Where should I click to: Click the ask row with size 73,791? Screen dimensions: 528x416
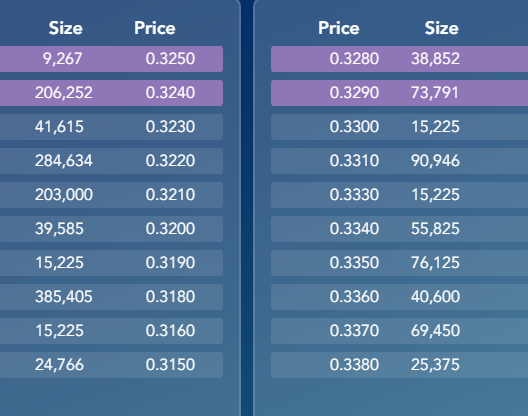pyautogui.click(x=399, y=93)
